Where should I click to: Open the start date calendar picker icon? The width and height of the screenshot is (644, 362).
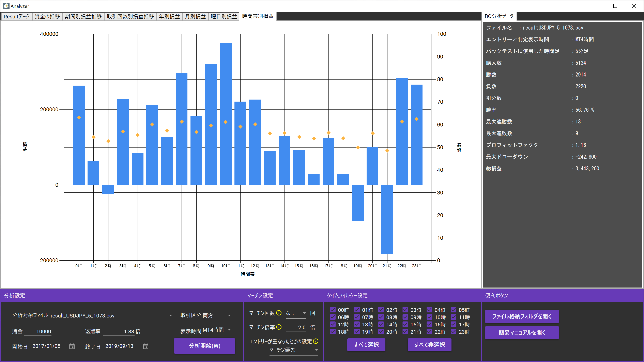point(72,346)
